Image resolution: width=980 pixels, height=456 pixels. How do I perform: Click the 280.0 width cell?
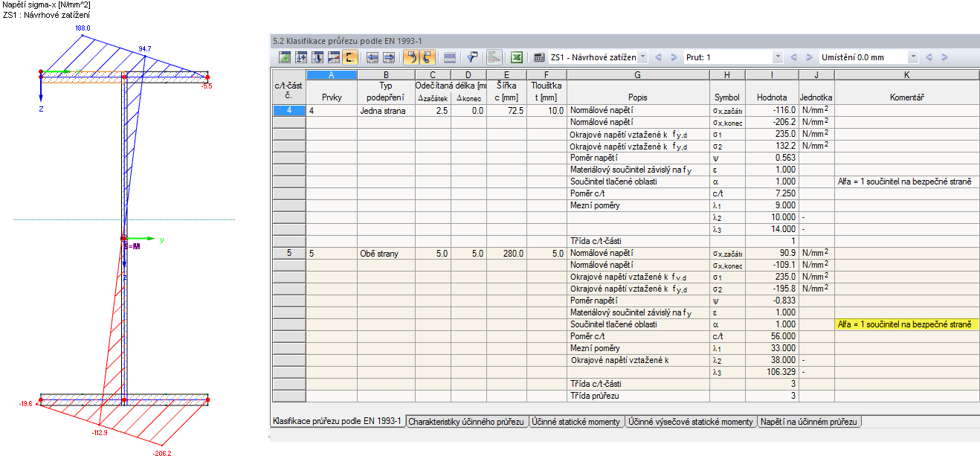coord(506,253)
